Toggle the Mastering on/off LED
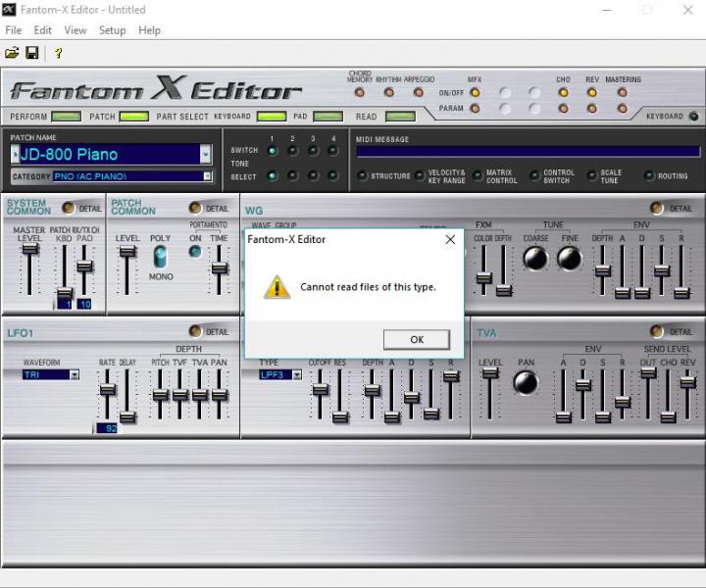 pyautogui.click(x=623, y=93)
